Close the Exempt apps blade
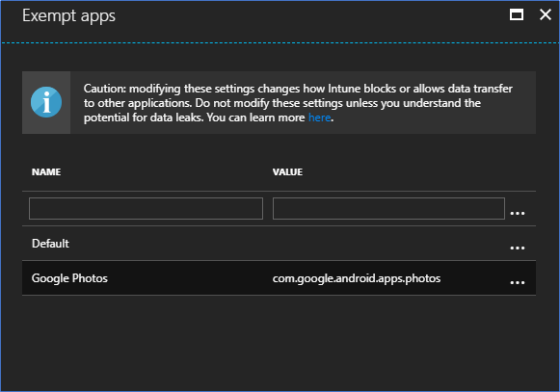 tap(546, 14)
